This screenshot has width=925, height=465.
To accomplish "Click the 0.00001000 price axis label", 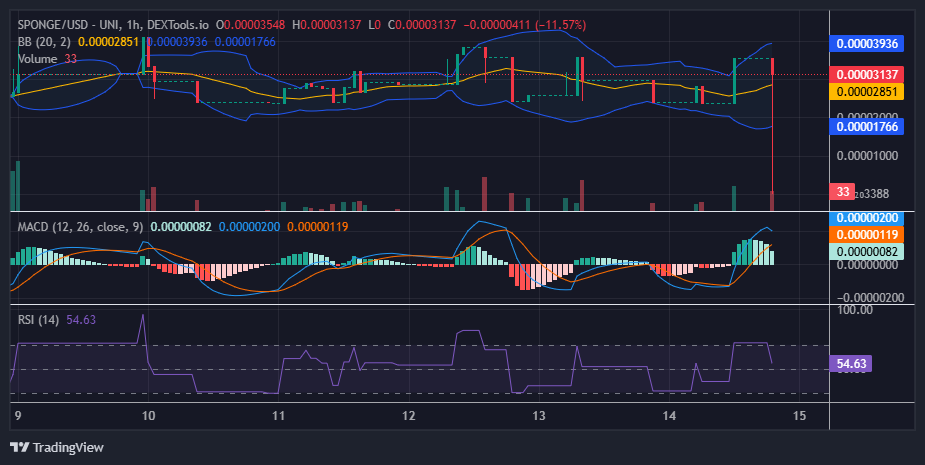I will [x=867, y=156].
